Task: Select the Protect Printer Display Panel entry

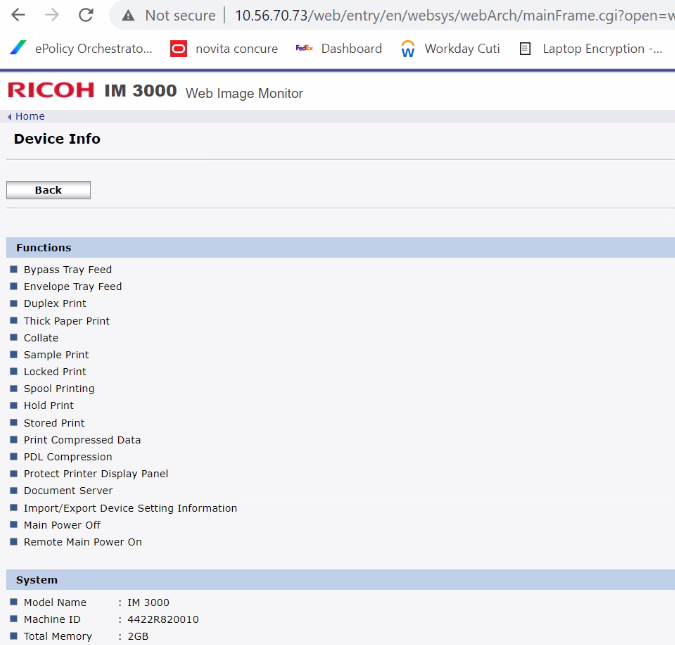Action: [96, 474]
